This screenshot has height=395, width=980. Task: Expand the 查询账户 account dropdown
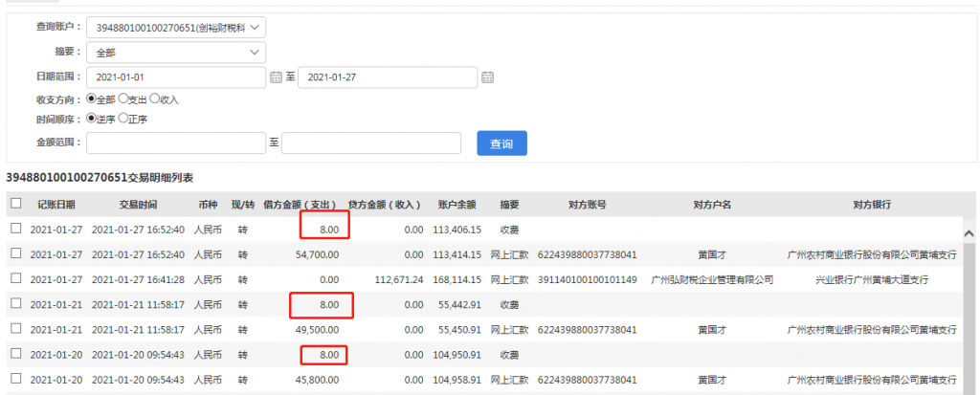[175, 29]
